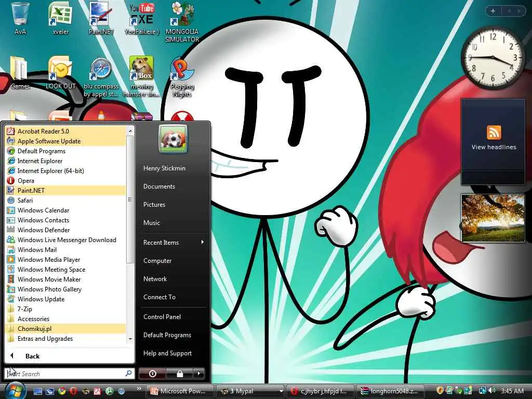Click the lock computer button
Screen dimensions: 532x399
tap(179, 374)
